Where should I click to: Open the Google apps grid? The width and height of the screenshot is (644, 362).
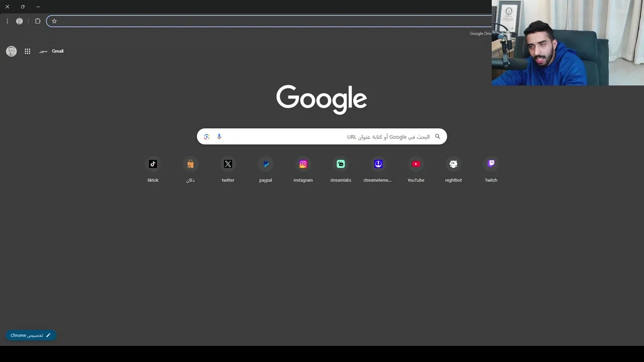pos(28,51)
